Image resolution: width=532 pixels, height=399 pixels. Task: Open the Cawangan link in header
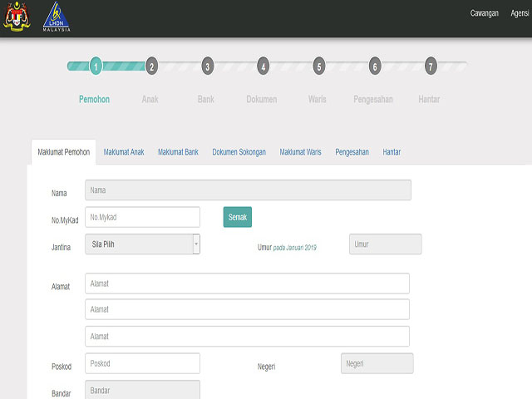485,14
